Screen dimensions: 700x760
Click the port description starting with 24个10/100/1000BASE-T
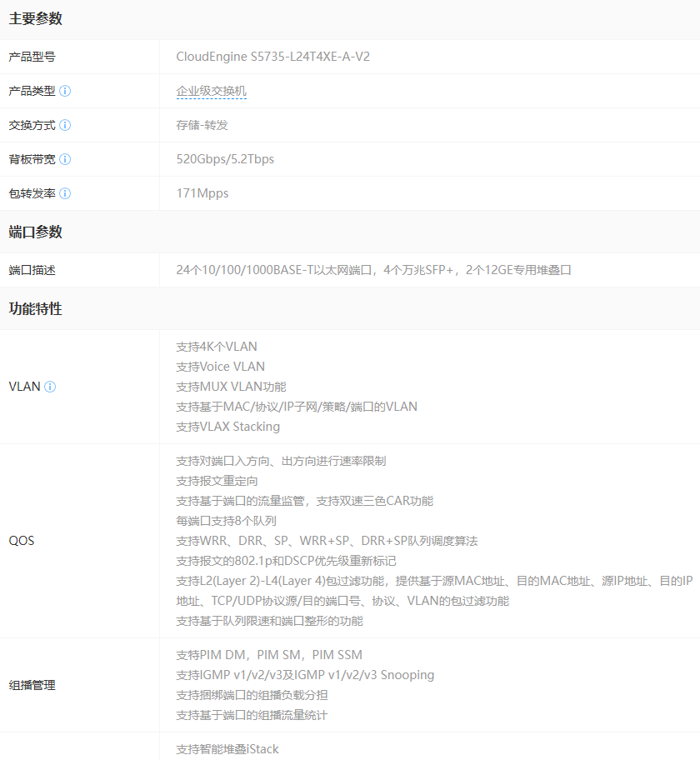click(374, 270)
